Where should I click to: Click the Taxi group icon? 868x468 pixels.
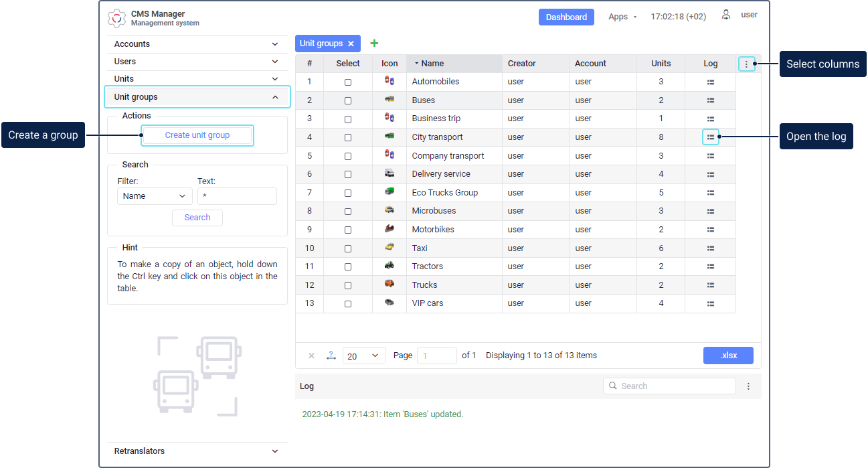pos(389,248)
